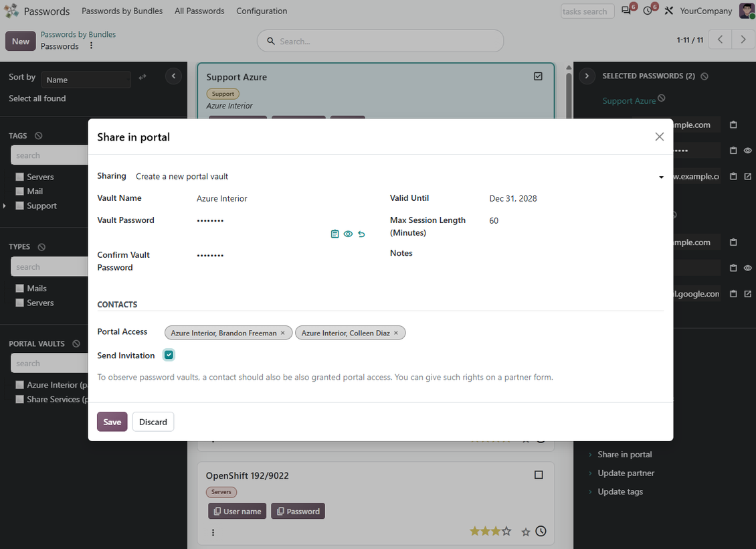Click Select all found

click(x=37, y=98)
